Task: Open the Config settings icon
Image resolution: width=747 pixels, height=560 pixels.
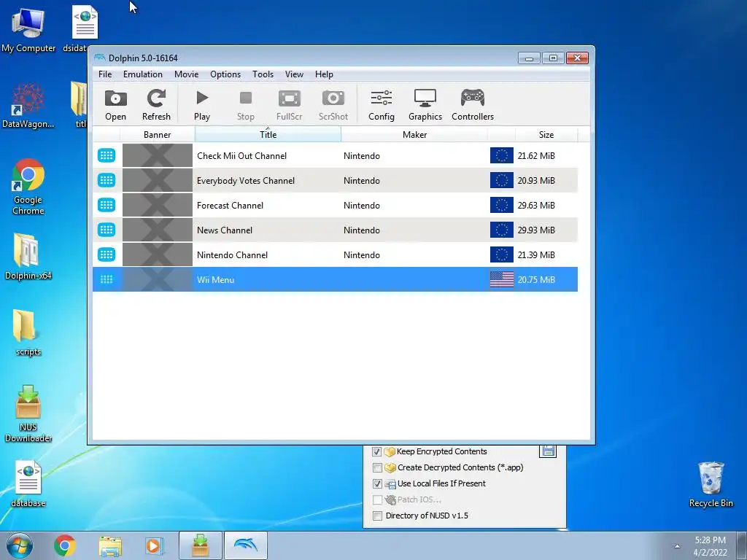Action: pos(381,105)
